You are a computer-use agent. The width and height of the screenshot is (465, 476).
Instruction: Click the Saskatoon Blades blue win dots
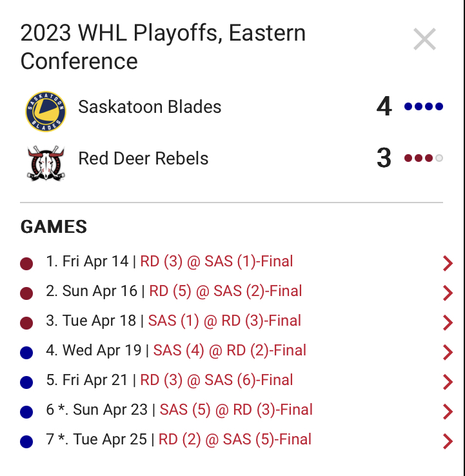[424, 106]
